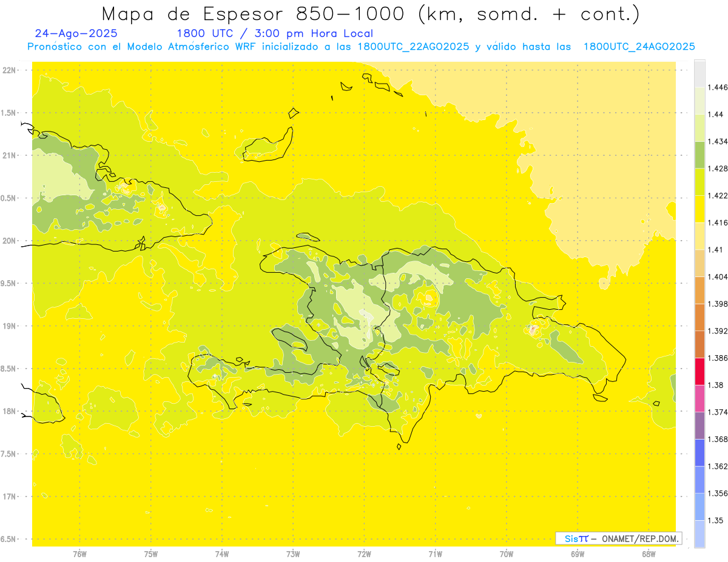The width and height of the screenshot is (728, 562).
Task: Click the longitude label '72W'
Action: pyautogui.click(x=364, y=554)
